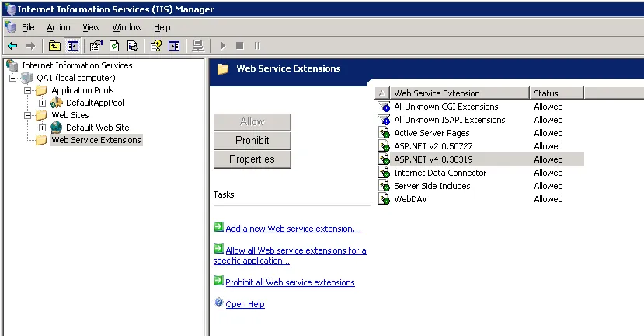Viewport: 644px width, 336px height.
Task: Open Properties via the toolbar icon
Action: point(96,46)
